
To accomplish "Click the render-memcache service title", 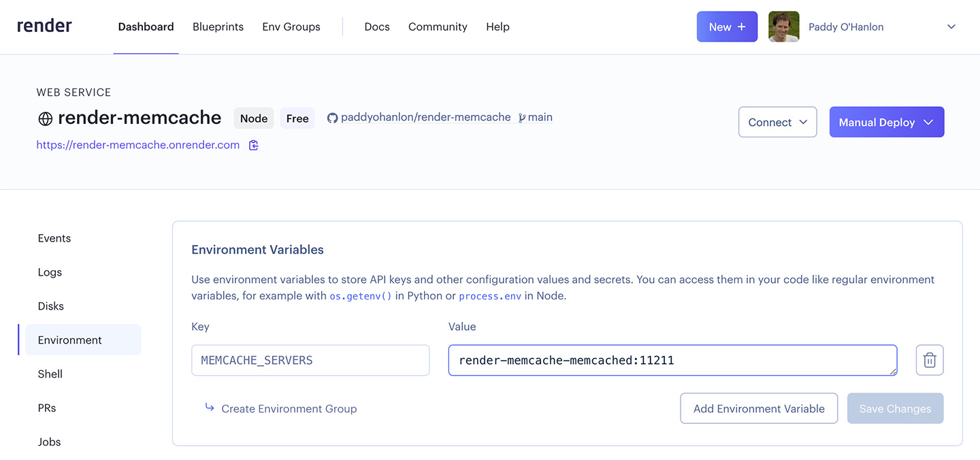I will (x=140, y=118).
